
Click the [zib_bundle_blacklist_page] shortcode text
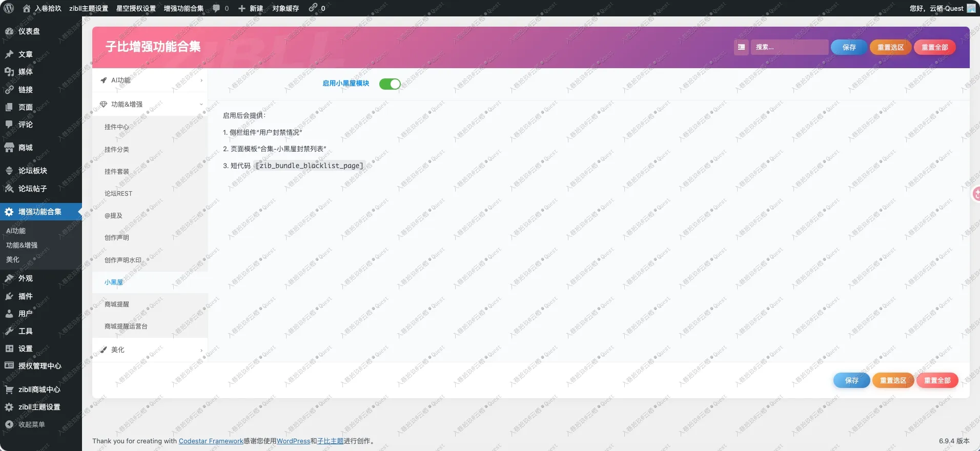309,166
